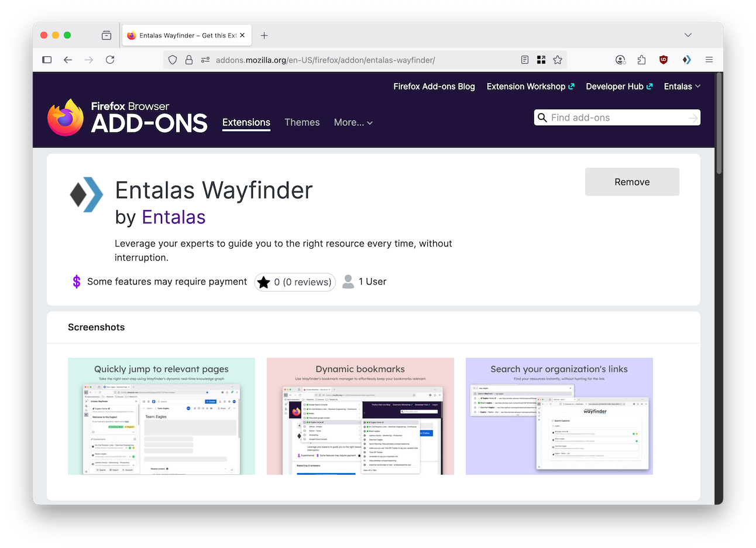Click the tracking protection shield in address bar

pos(172,59)
